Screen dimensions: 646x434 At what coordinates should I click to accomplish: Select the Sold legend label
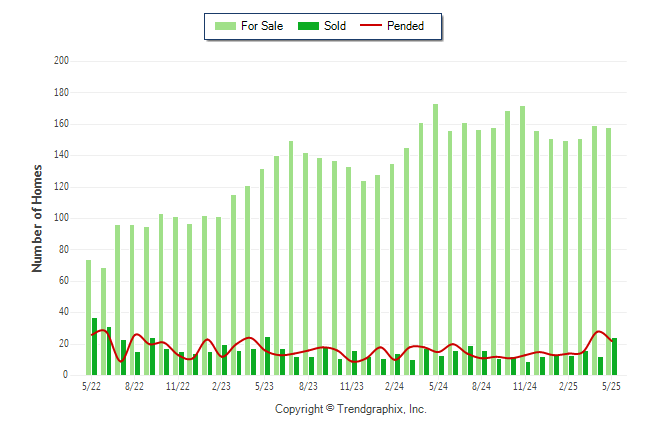click(x=335, y=26)
